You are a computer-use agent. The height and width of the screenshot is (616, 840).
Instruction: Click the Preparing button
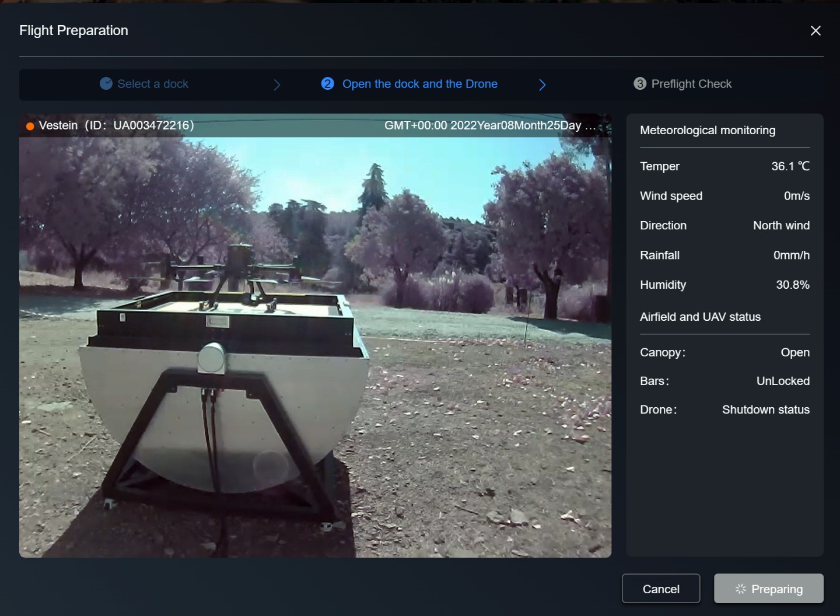(x=769, y=588)
